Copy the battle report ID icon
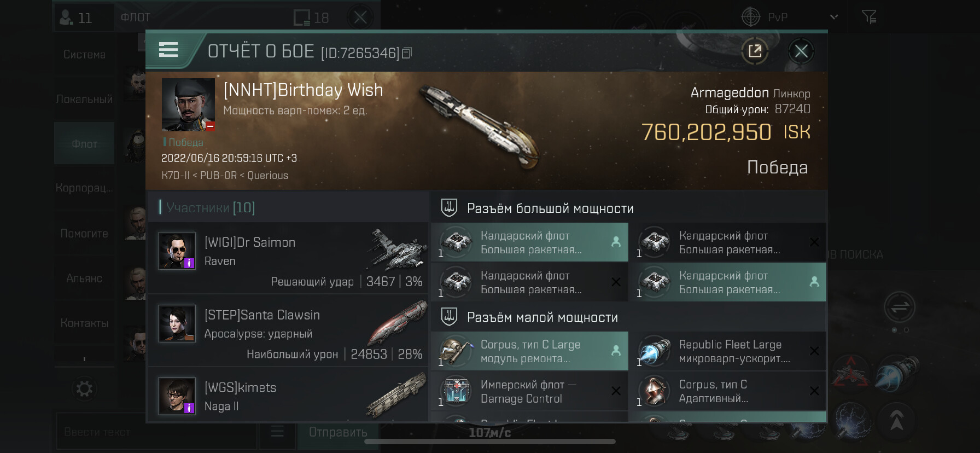 tap(406, 53)
